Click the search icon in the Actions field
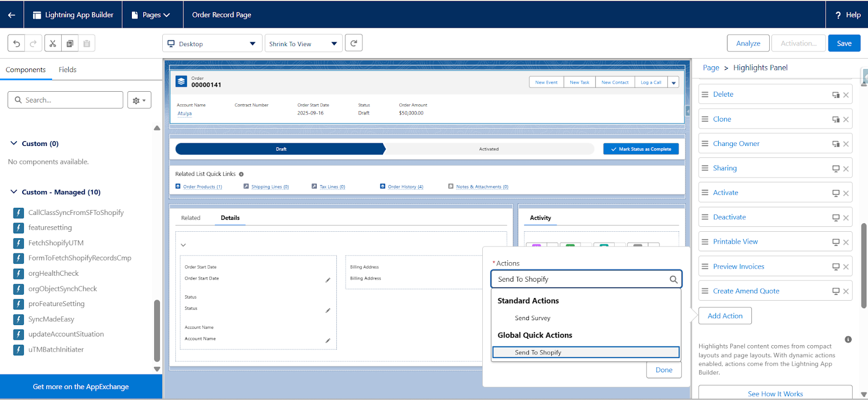 coord(673,280)
